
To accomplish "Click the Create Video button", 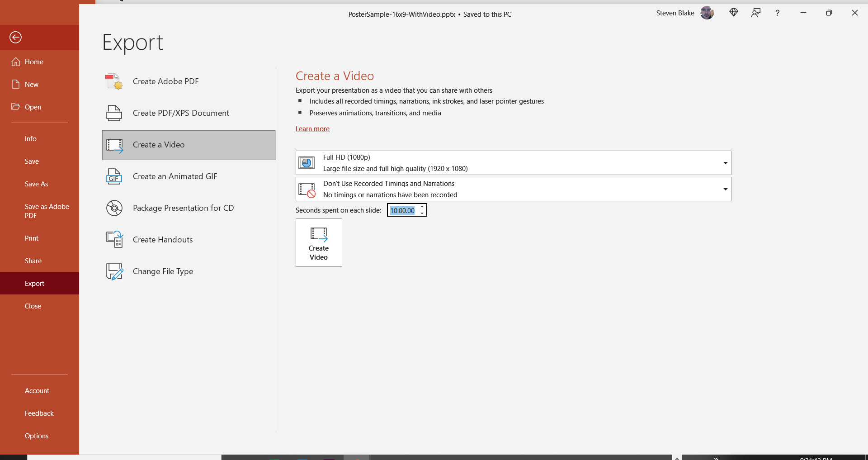I will (319, 243).
